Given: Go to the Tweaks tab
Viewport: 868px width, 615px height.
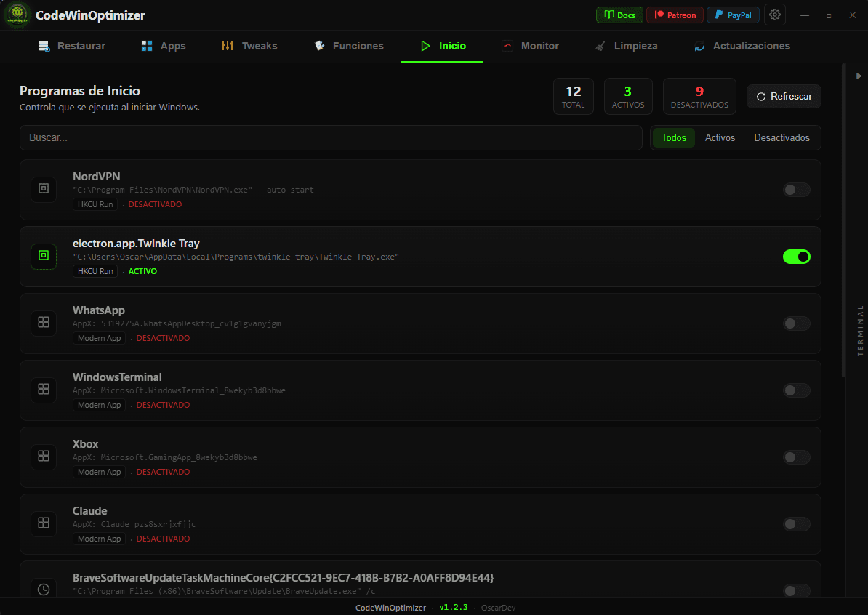Looking at the screenshot, I should click(x=249, y=46).
